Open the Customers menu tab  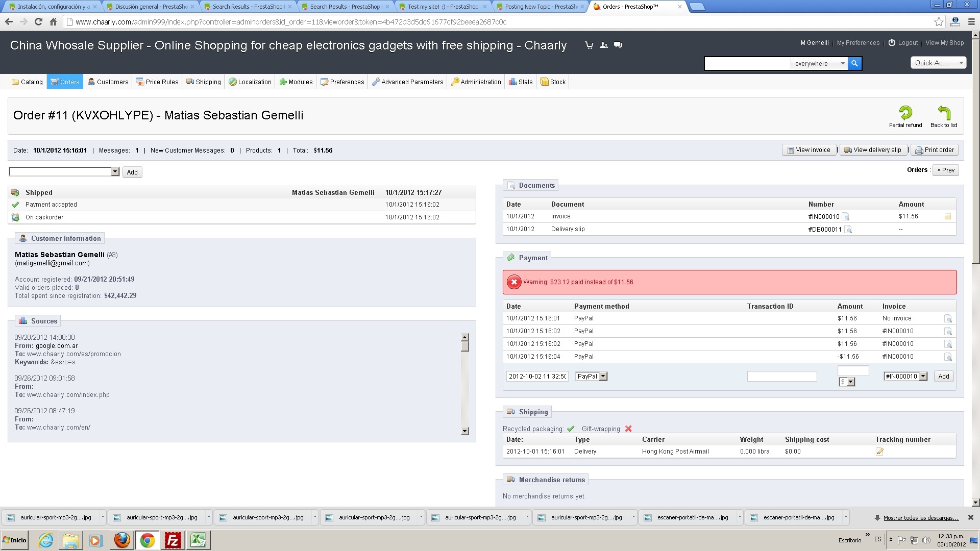[108, 82]
